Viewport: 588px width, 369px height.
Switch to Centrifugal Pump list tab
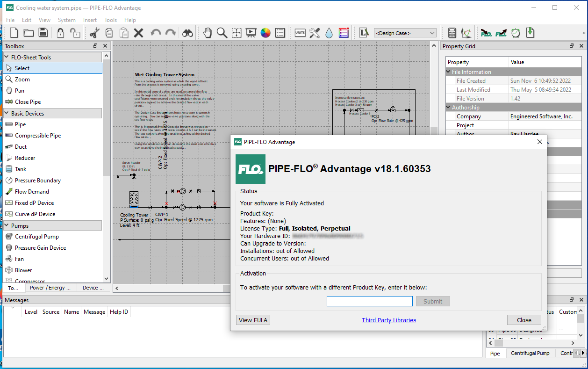(530, 353)
